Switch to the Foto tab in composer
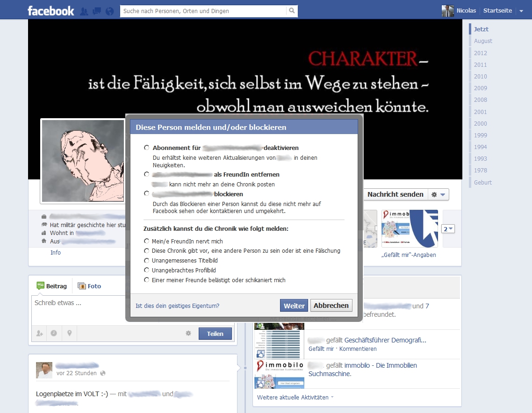Viewport: 532px width, 413px height. tap(89, 286)
